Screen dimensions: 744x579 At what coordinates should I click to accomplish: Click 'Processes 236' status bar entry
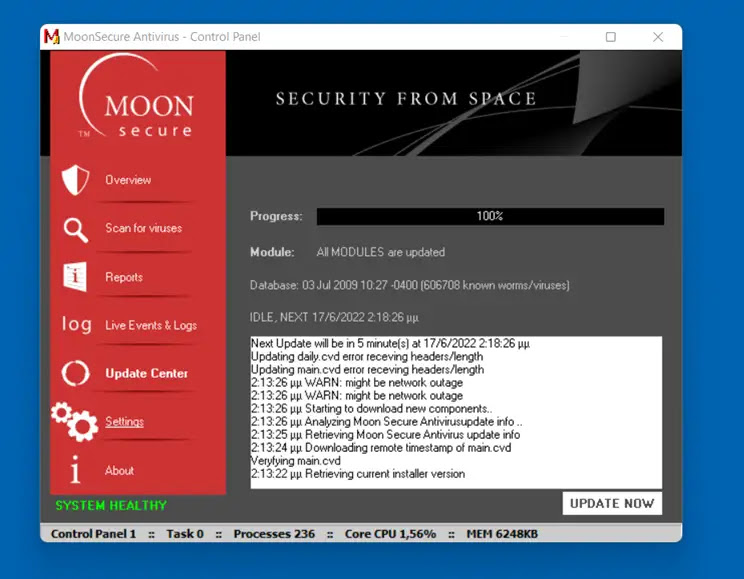(x=274, y=534)
